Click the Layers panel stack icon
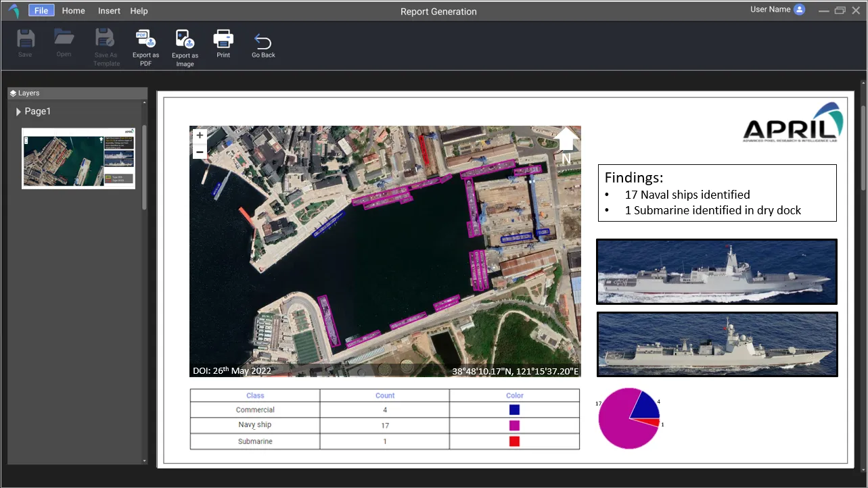The width and height of the screenshot is (868, 488). click(13, 93)
